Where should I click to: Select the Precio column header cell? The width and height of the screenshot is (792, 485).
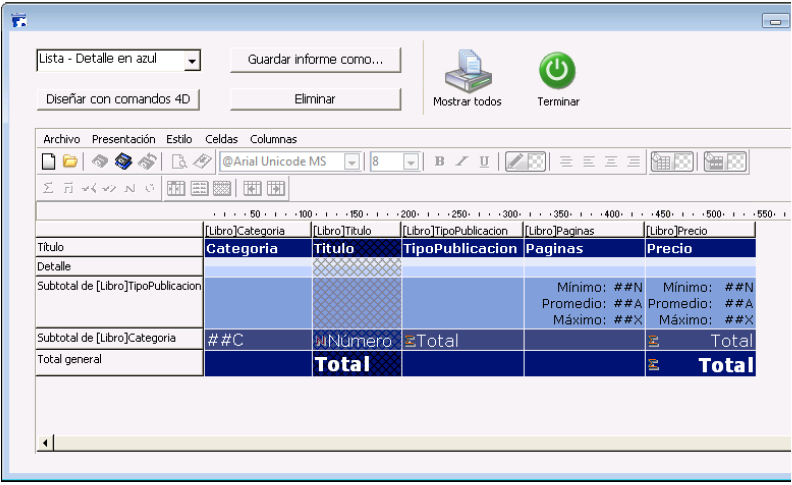(699, 248)
